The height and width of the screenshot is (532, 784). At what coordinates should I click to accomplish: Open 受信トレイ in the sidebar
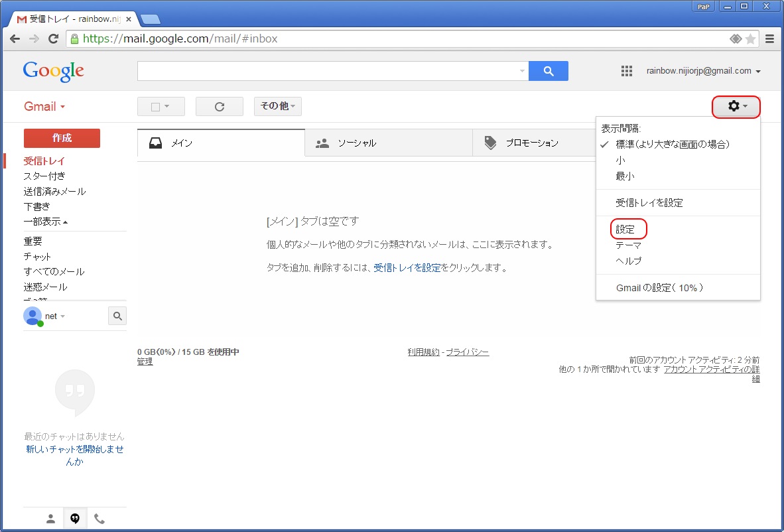click(x=44, y=161)
